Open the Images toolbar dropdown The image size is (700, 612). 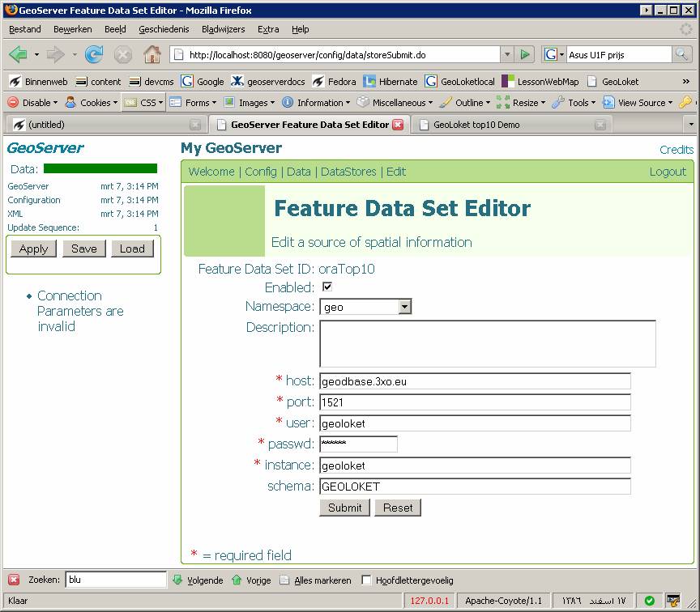pyautogui.click(x=249, y=103)
